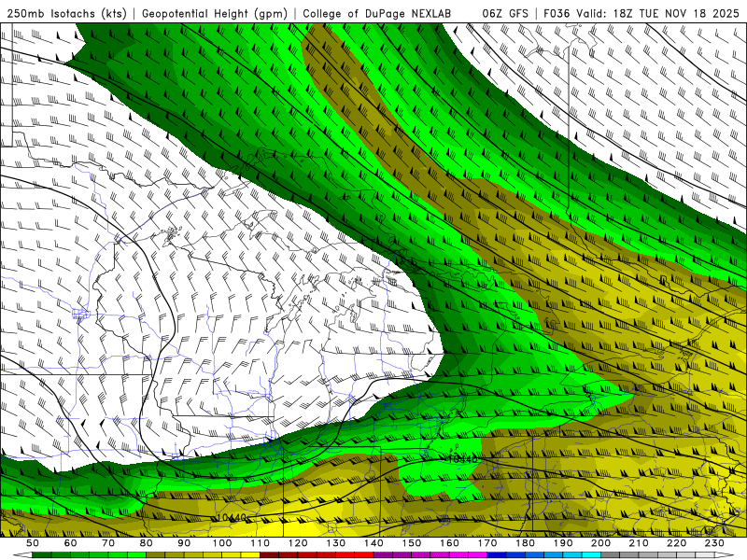Image resolution: width=747 pixels, height=560 pixels.
Task: Click the 140 knot color bar label
Action: [x=373, y=543]
